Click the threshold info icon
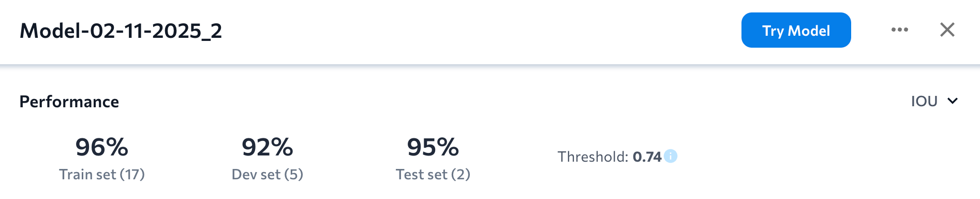 pyautogui.click(x=671, y=156)
